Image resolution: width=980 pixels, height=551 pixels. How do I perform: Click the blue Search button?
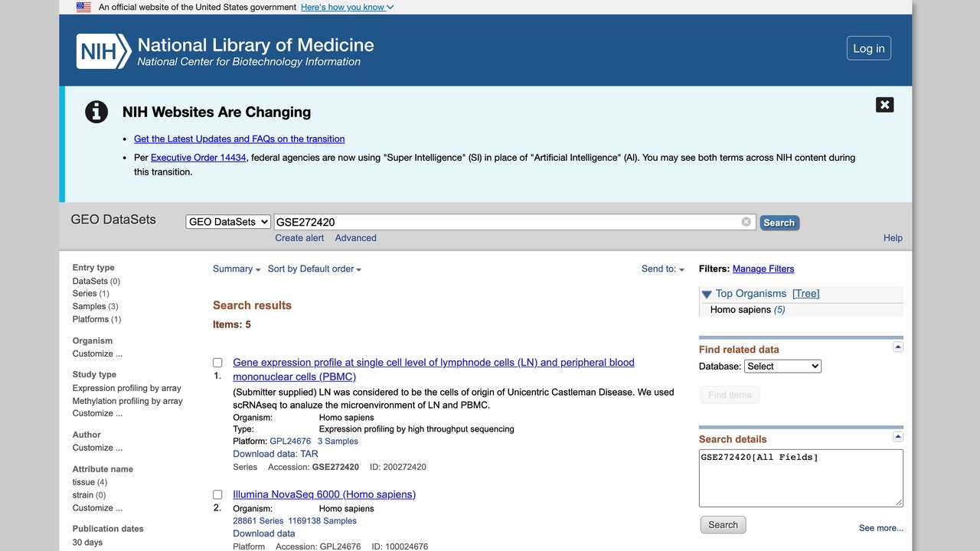(779, 223)
